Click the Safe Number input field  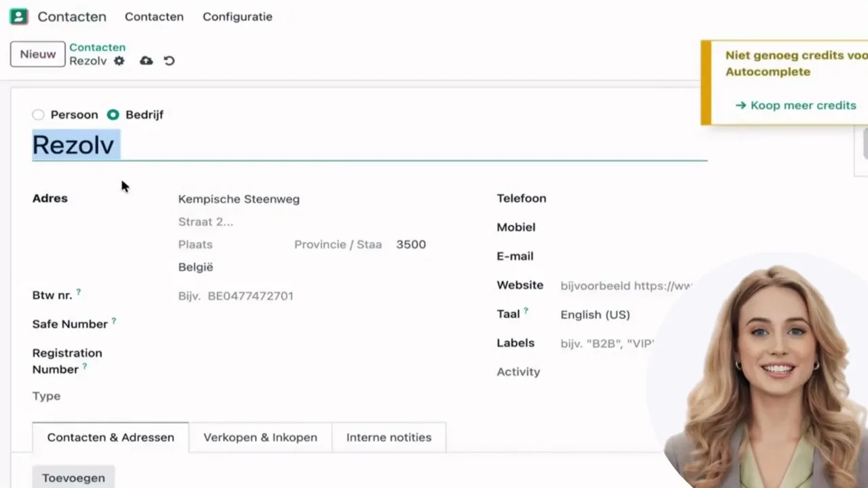coord(302,325)
